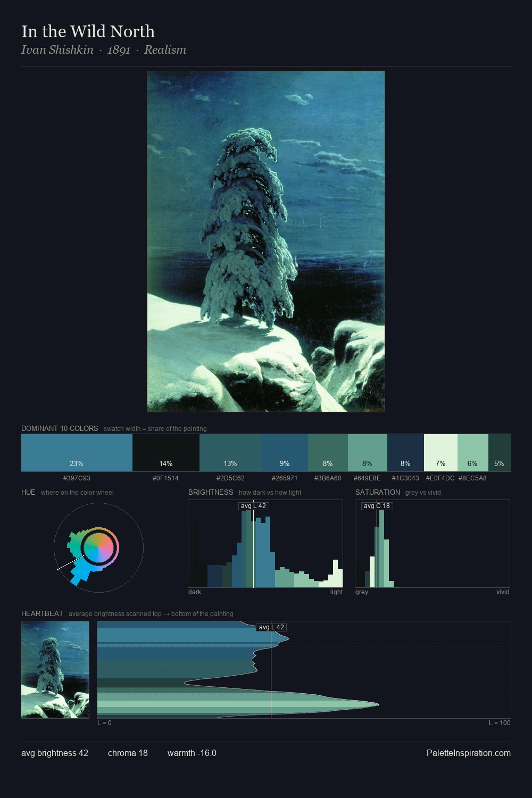
Task: Choose the #8EC5A8 swatch at 6%
Action: tap(473, 453)
